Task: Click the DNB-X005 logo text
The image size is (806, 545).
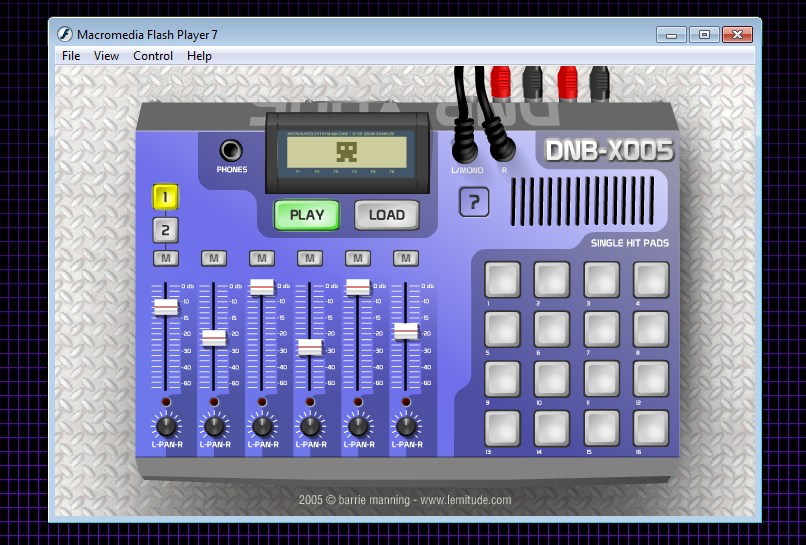Action: [x=609, y=151]
